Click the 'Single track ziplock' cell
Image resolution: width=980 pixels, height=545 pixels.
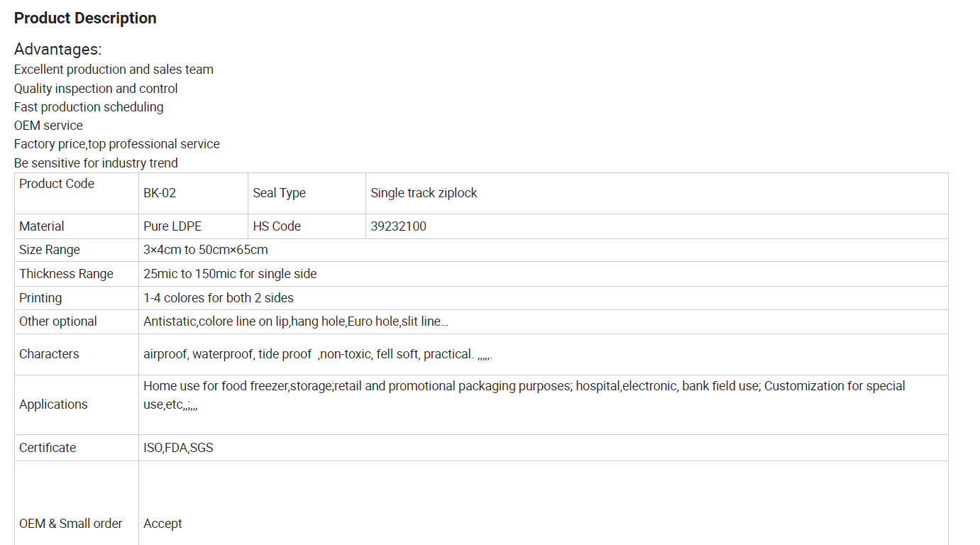coord(424,193)
